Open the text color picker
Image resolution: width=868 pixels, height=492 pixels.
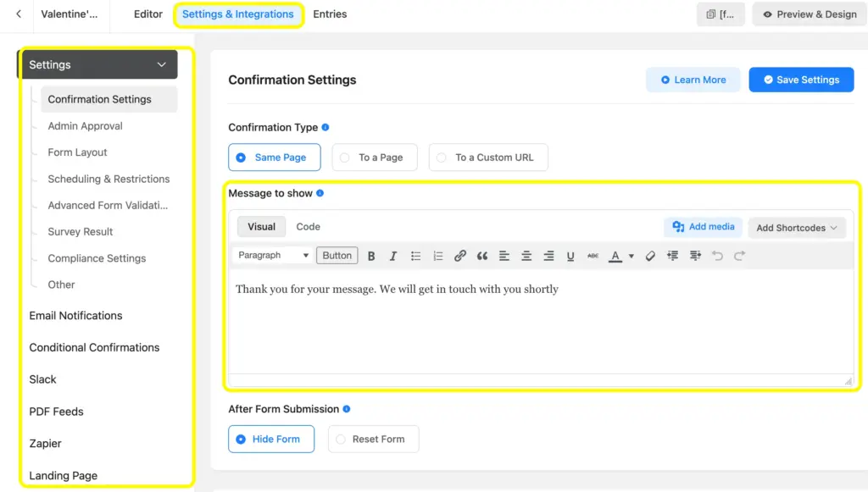(616, 255)
